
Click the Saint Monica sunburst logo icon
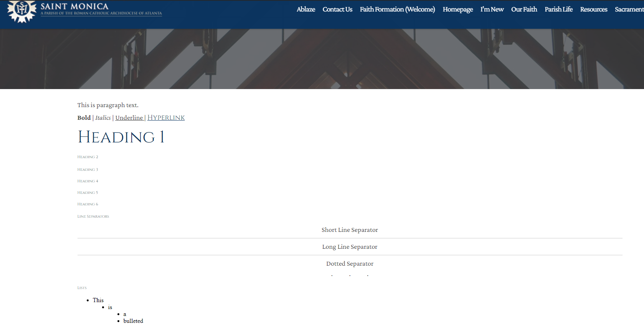21,10
